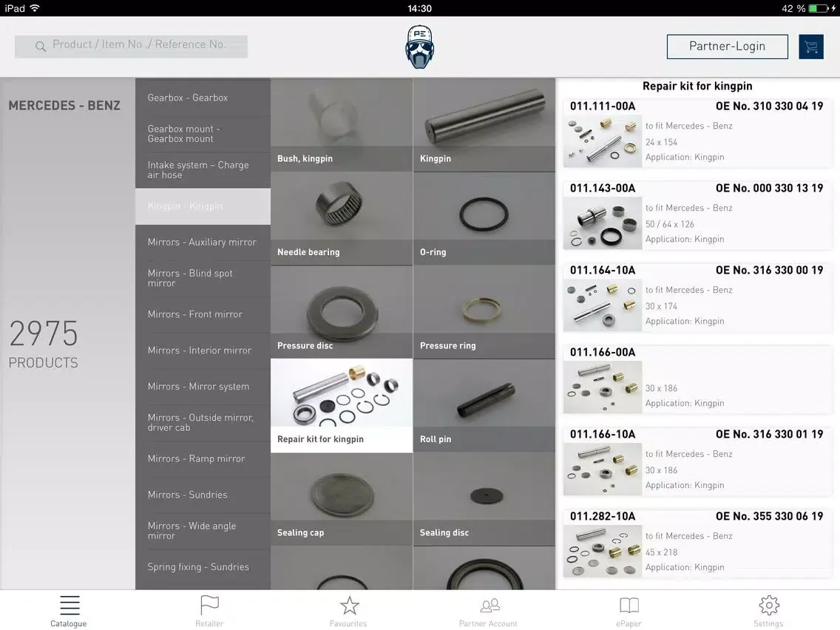
Task: Open Mirrors - Wide angle mirror
Action: pos(203,531)
